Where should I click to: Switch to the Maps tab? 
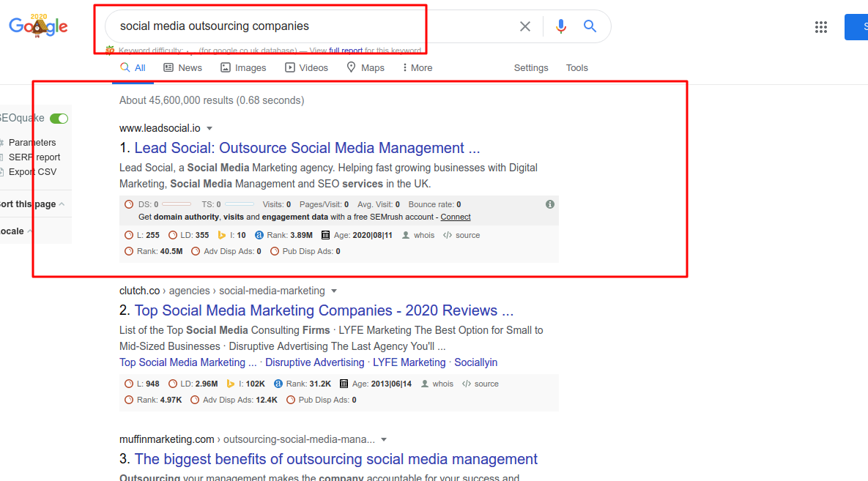[366, 67]
